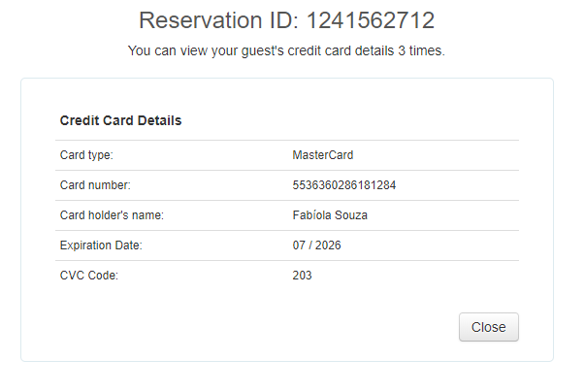
Task: Click the "Card type:" label
Action: pyautogui.click(x=87, y=155)
